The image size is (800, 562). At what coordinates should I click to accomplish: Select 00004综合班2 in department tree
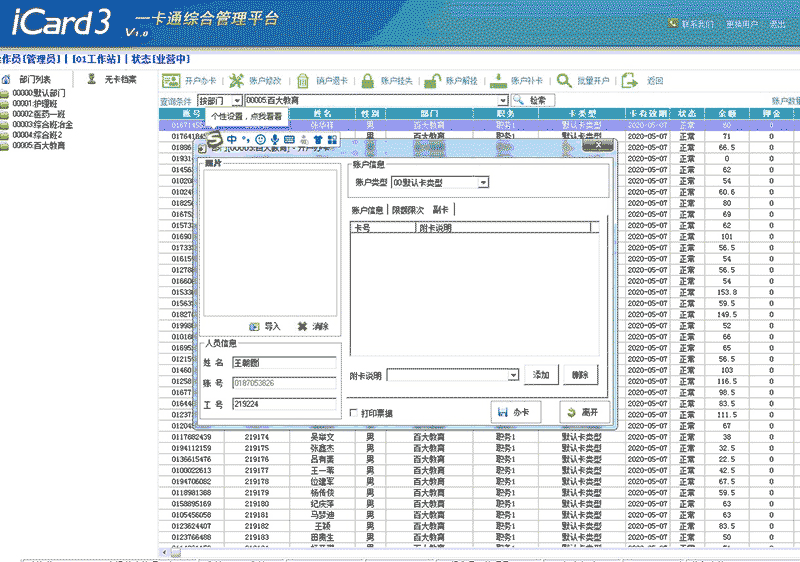pos(37,135)
